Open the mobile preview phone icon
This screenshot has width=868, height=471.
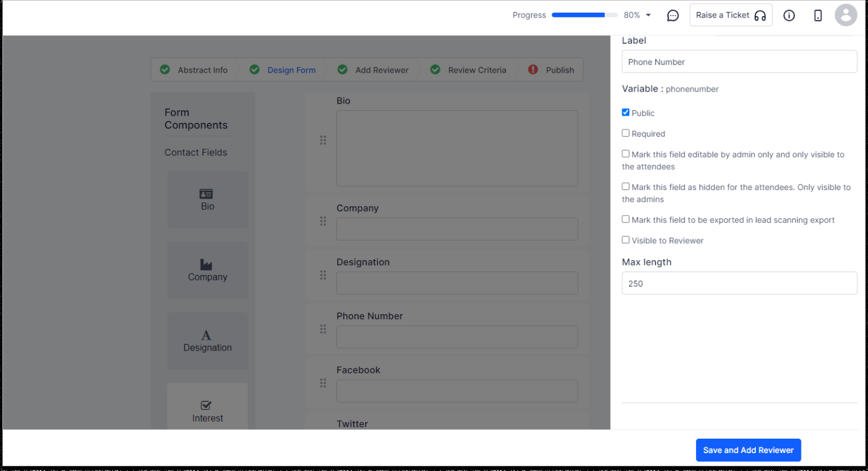click(x=818, y=16)
